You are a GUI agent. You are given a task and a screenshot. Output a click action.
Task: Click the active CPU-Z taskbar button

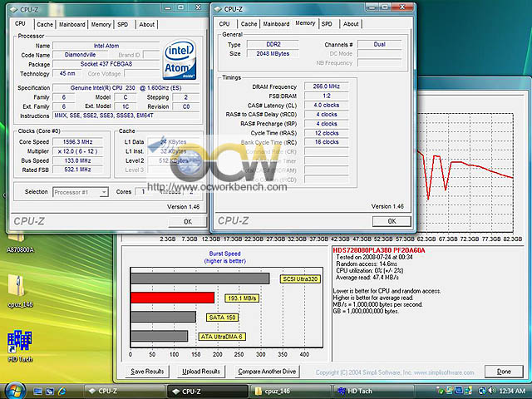[208, 392]
